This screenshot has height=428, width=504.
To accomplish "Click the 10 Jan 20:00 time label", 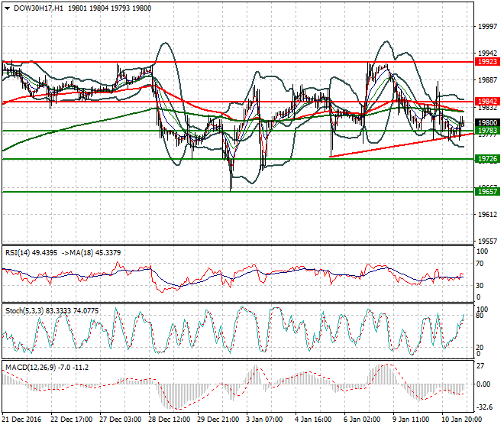I will (x=461, y=420).
